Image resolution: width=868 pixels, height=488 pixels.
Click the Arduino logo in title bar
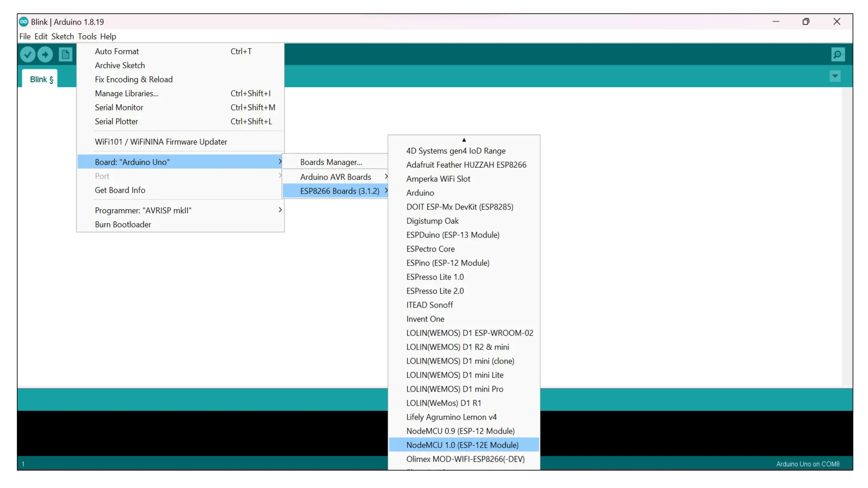pyautogui.click(x=24, y=22)
